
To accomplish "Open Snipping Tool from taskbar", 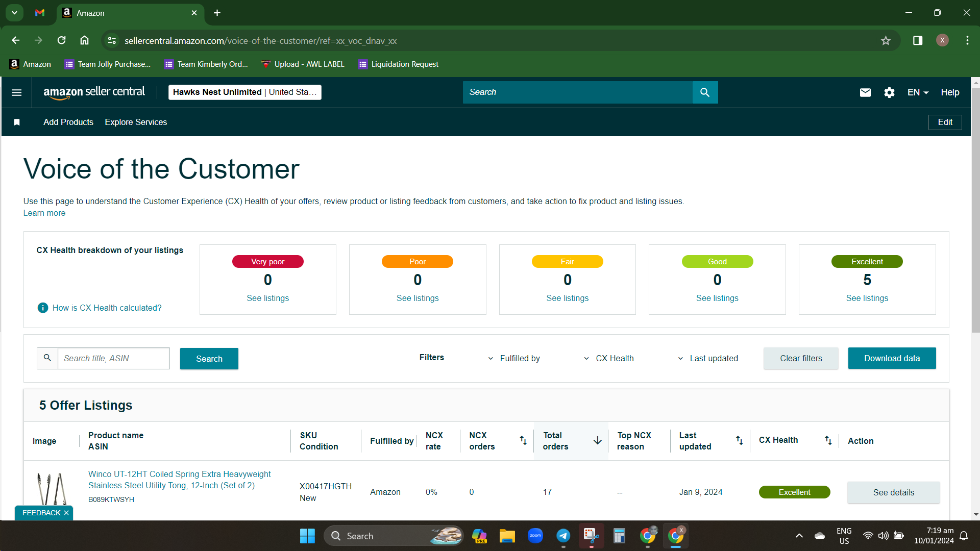I will (591, 536).
